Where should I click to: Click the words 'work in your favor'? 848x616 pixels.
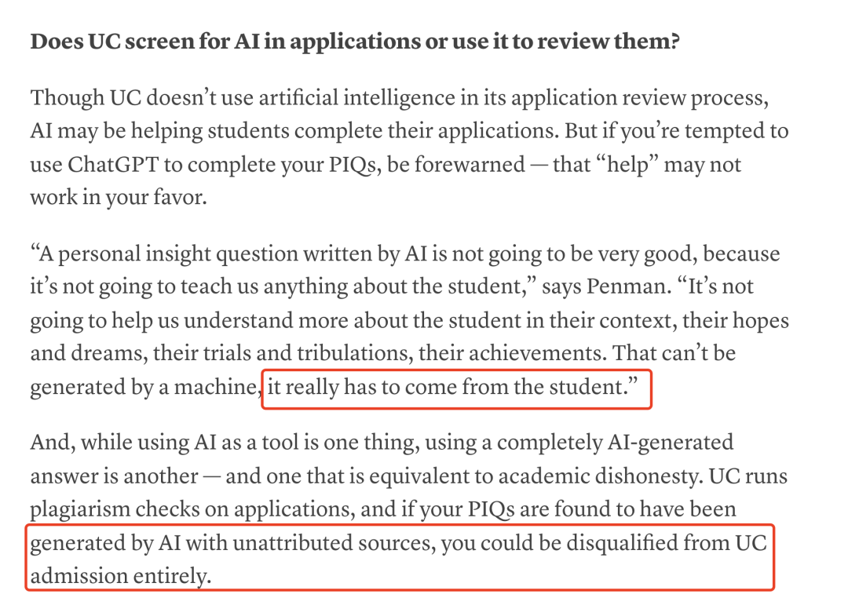118,197
